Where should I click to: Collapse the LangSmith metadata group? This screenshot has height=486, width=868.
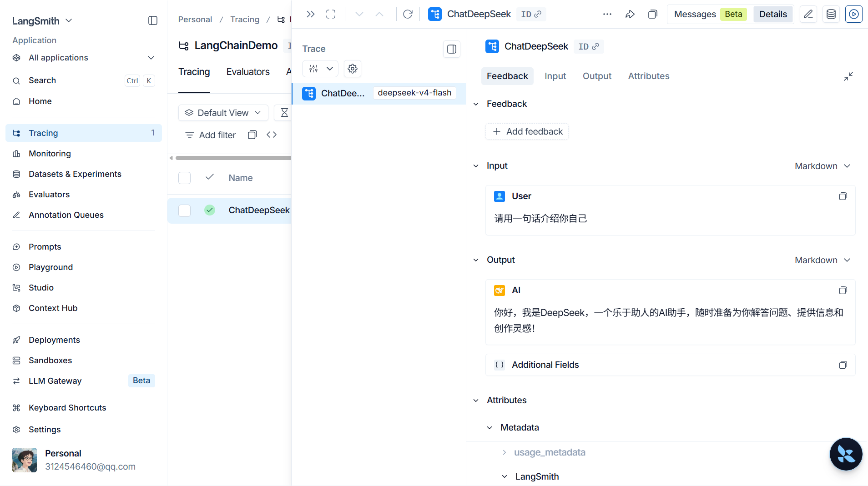[504, 476]
